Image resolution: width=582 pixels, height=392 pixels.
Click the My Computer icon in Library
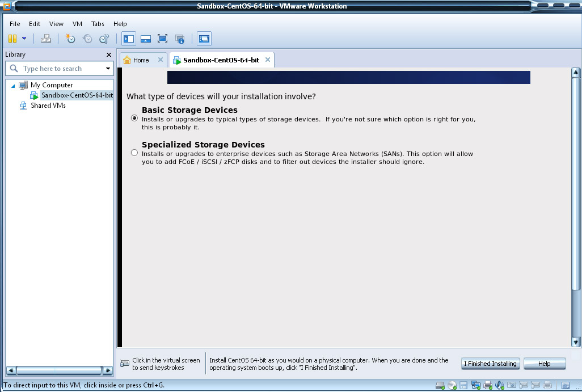click(23, 85)
